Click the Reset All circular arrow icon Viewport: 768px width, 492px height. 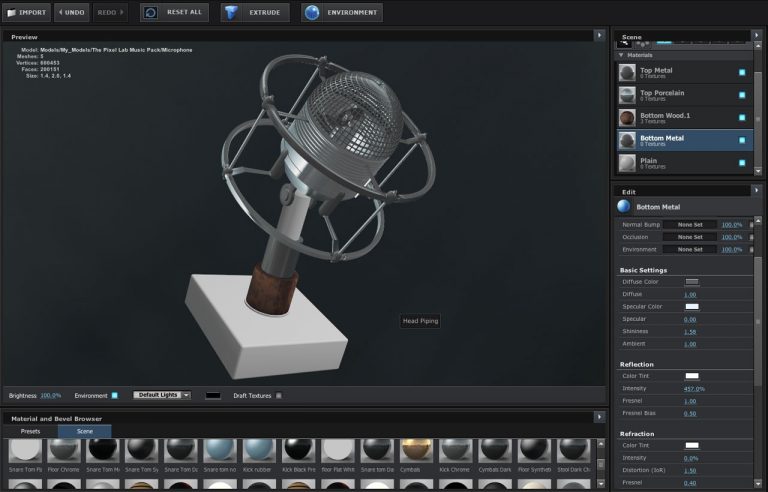click(151, 12)
